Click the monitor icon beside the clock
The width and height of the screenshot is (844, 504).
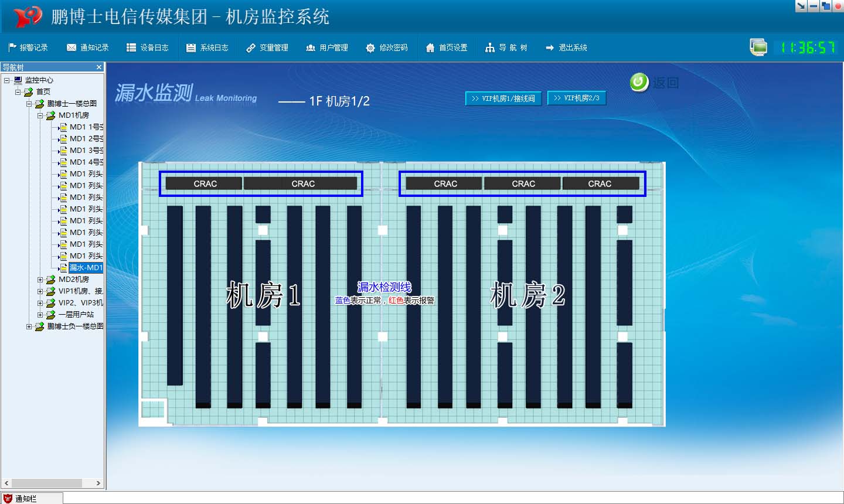(758, 47)
